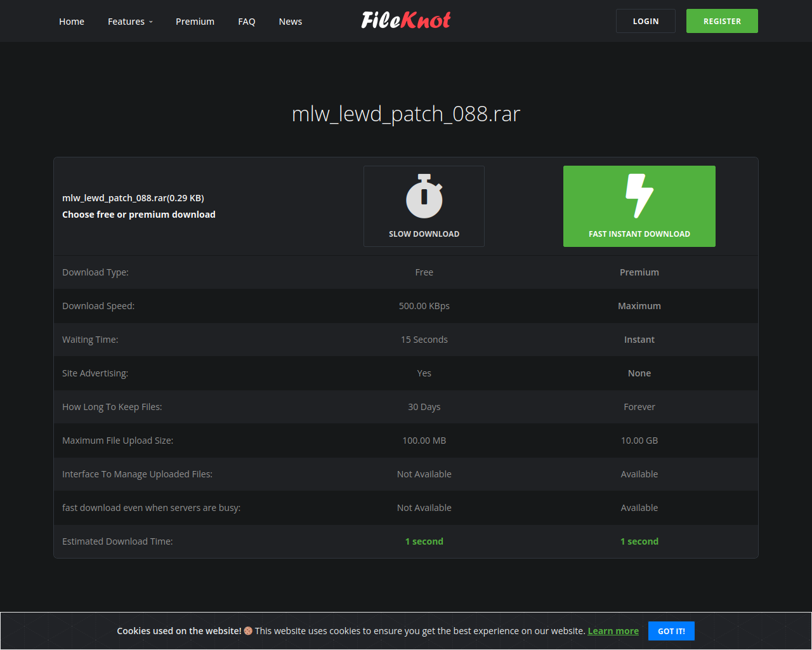Click the How Long To Keep Files label
Screen dimensions: 812x650
[112, 407]
